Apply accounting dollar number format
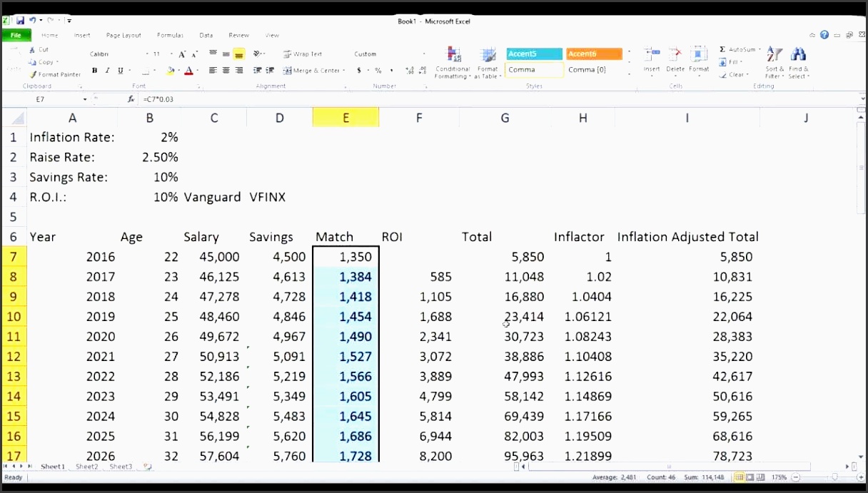The image size is (868, 493). pyautogui.click(x=359, y=71)
